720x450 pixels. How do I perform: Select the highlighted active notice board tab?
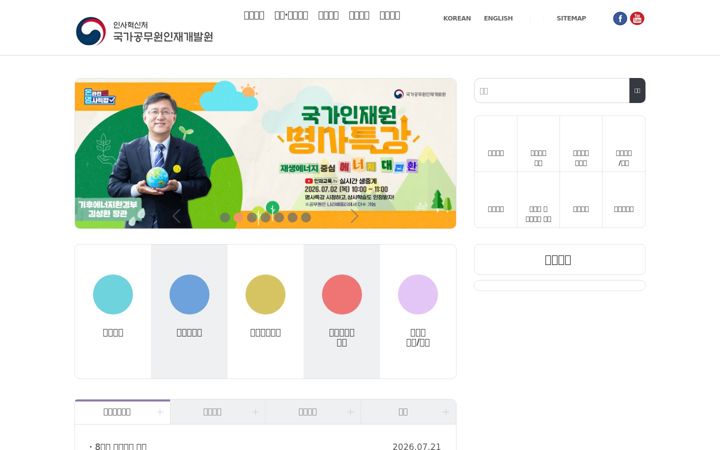tap(123, 412)
